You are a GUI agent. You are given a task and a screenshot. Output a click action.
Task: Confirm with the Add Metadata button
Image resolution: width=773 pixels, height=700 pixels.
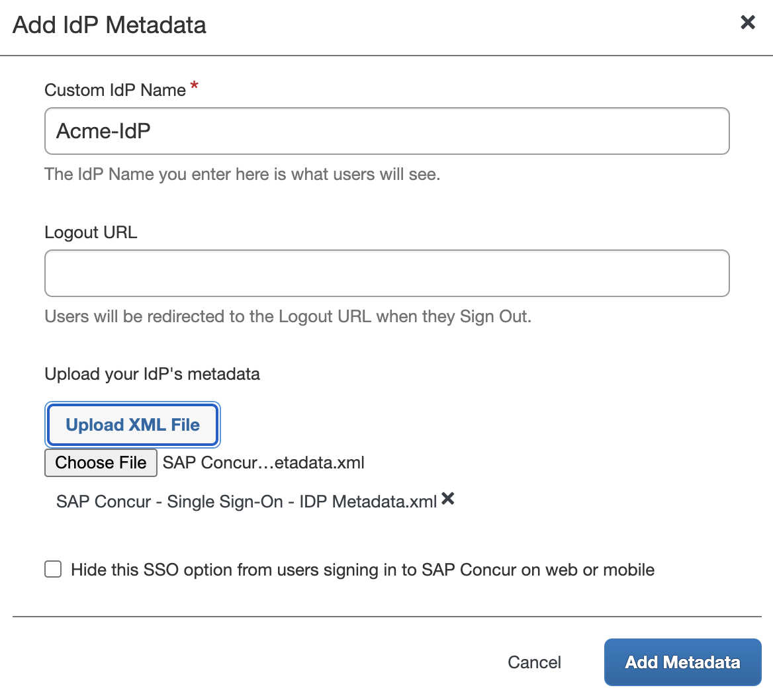coord(682,662)
